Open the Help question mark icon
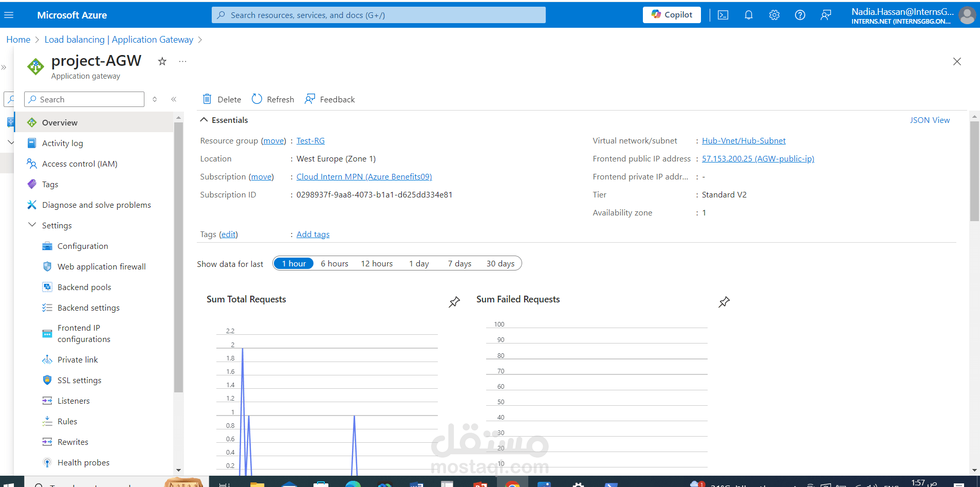The width and height of the screenshot is (980, 487). point(800,15)
